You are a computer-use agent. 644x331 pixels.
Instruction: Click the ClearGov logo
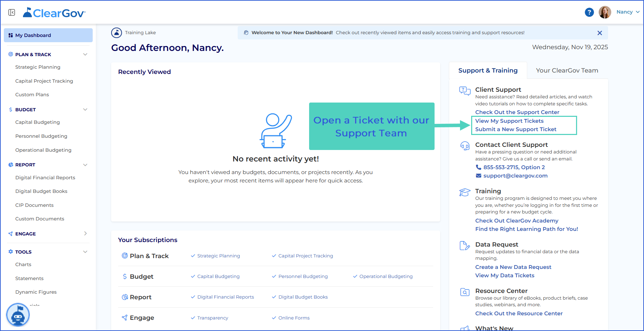(54, 13)
